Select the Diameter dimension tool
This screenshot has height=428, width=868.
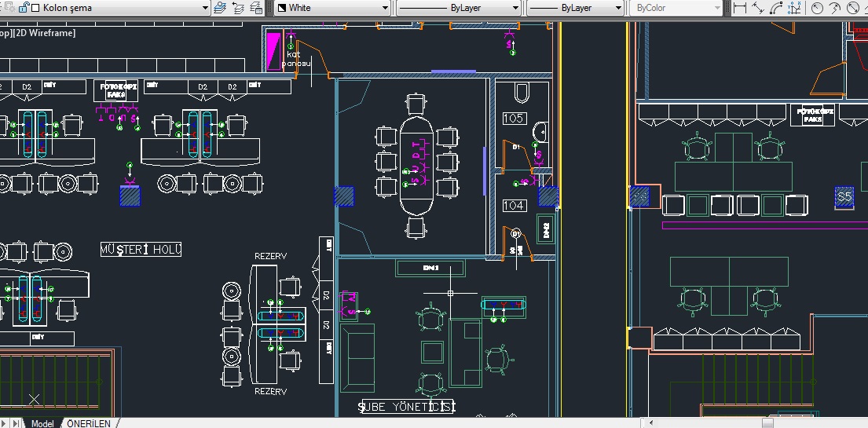click(855, 8)
